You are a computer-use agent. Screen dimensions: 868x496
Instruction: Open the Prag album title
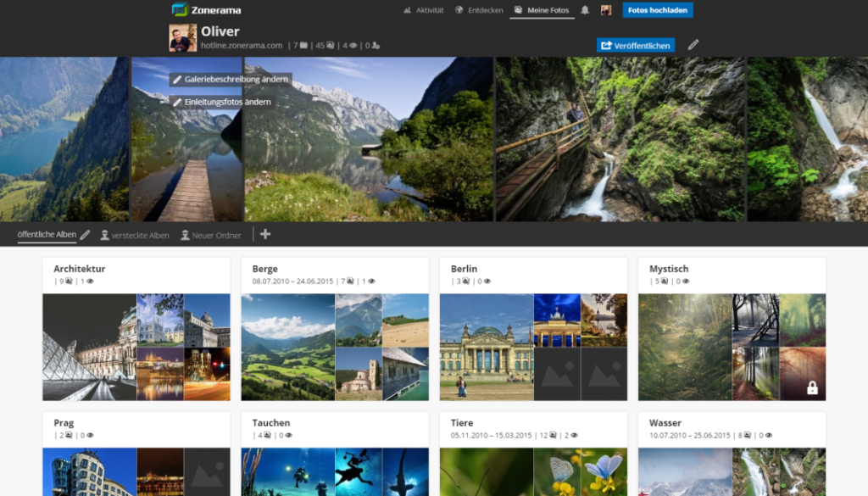tap(64, 423)
